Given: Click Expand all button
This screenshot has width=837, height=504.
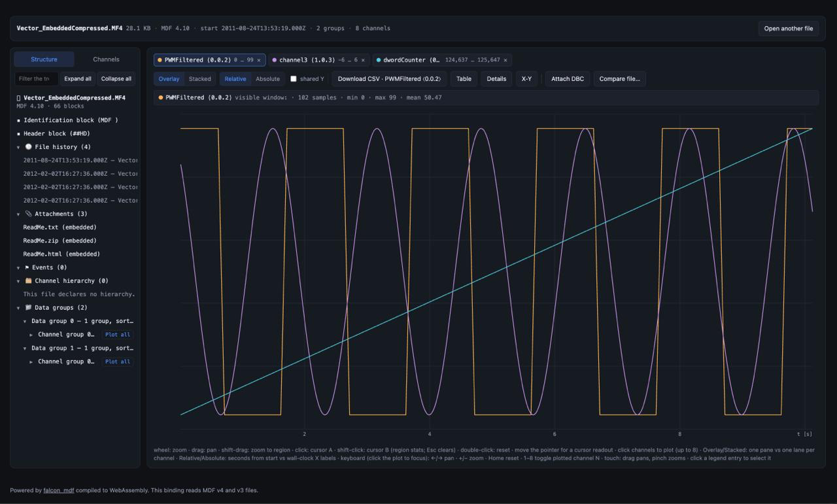Looking at the screenshot, I should pyautogui.click(x=78, y=78).
